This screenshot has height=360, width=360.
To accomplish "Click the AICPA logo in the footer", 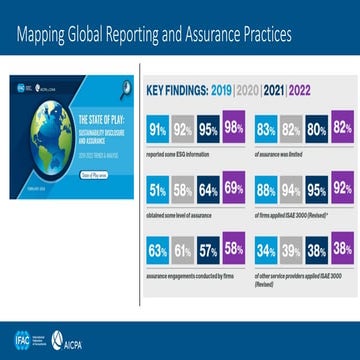I will coord(67,341).
